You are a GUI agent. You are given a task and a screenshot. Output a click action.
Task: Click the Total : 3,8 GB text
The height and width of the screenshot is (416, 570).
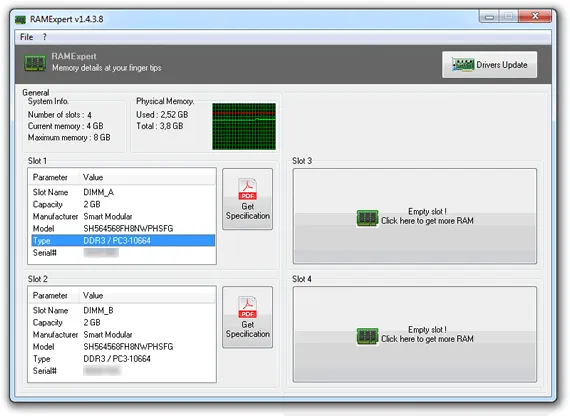click(160, 126)
